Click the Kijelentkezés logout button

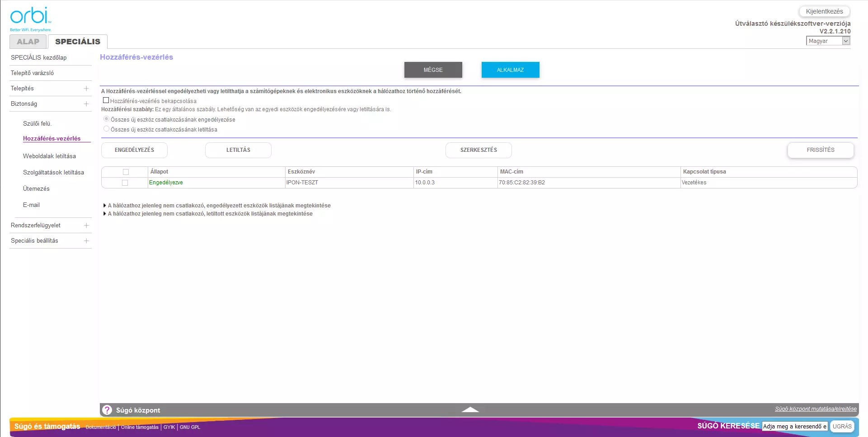(x=824, y=11)
